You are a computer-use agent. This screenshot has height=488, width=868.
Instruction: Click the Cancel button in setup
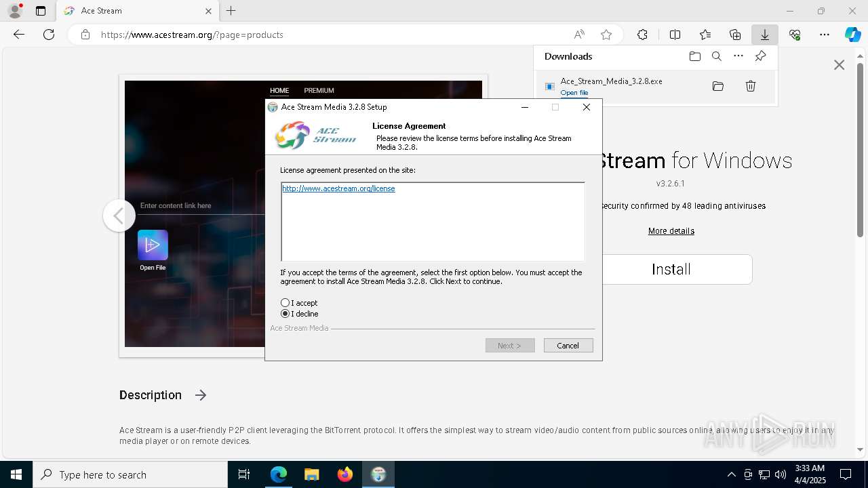568,346
